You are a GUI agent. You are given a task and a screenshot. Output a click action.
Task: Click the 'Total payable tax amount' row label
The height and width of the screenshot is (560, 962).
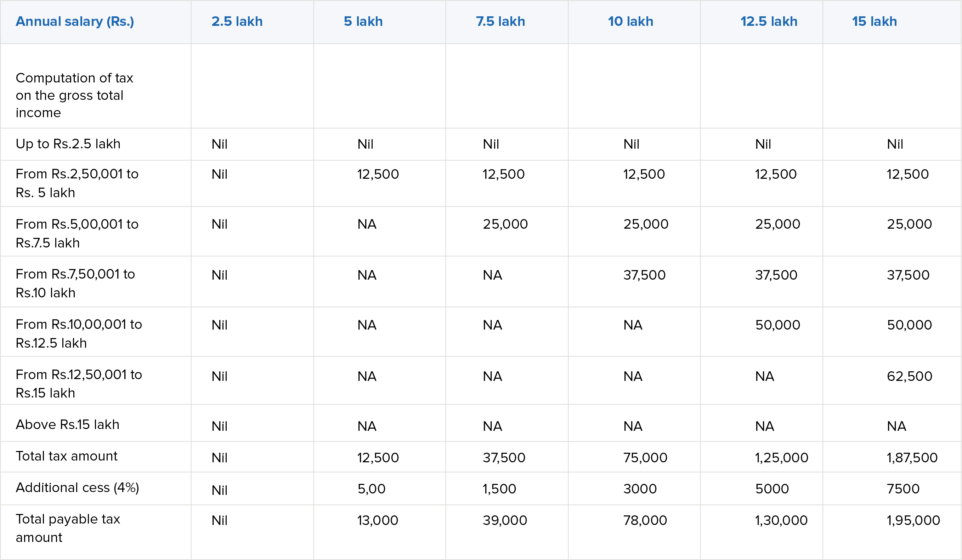[68, 528]
